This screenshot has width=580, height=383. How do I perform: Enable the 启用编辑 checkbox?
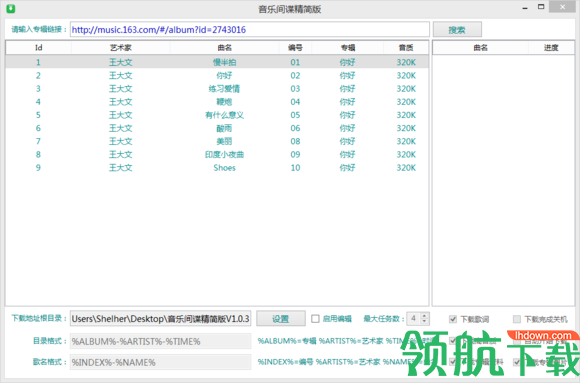[315, 319]
